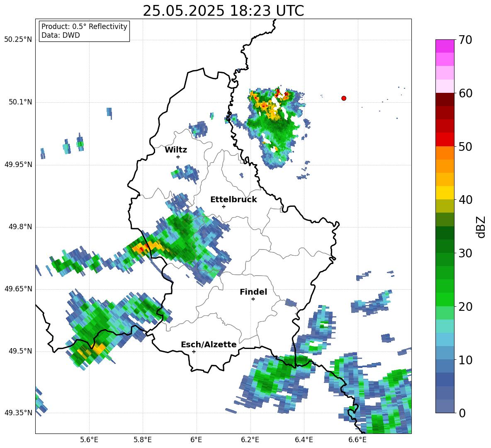The width and height of the screenshot is (491, 448).
Task: Click the 49.95°N latitude label
Action: (18, 165)
